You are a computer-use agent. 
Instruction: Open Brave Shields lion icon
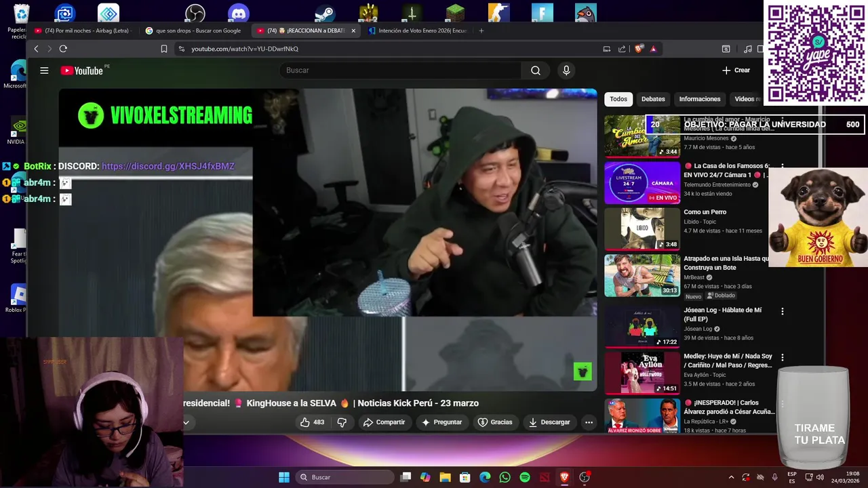[639, 49]
